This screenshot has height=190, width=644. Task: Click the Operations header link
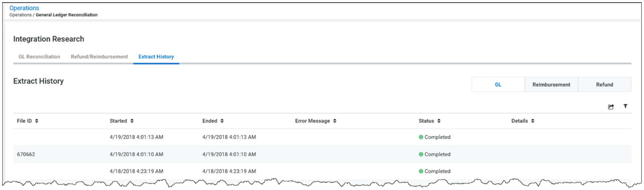[24, 8]
